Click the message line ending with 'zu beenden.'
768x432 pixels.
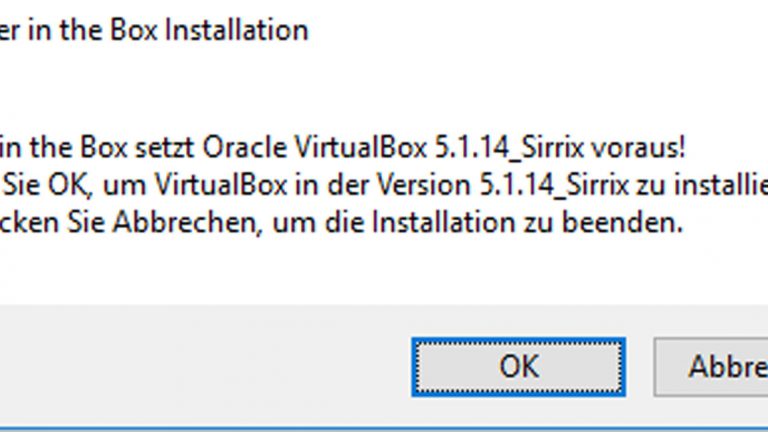[x=342, y=224]
